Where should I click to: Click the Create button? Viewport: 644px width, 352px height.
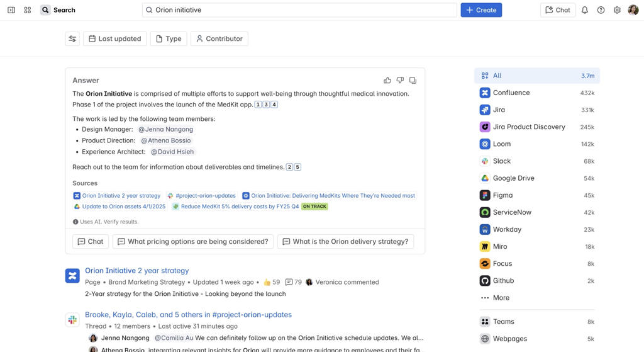481,10
